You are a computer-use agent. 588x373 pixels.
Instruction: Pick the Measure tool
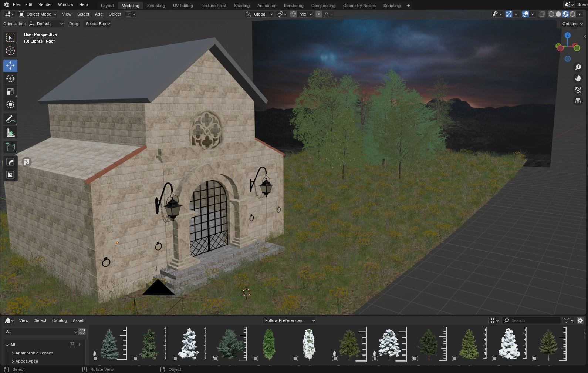tap(10, 132)
